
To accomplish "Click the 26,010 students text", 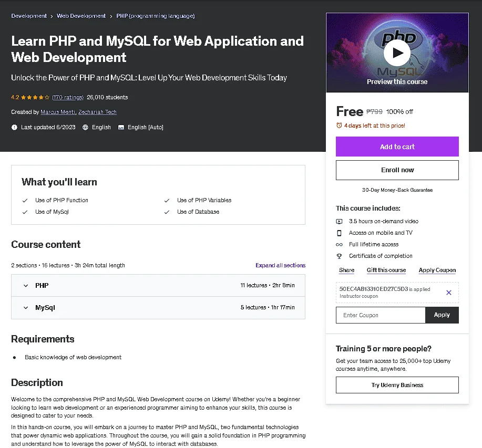I will coord(107,97).
